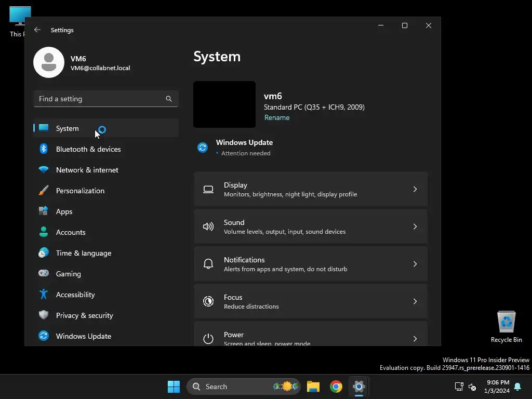Open the Windows Update Attention needed text

pyautogui.click(x=246, y=153)
